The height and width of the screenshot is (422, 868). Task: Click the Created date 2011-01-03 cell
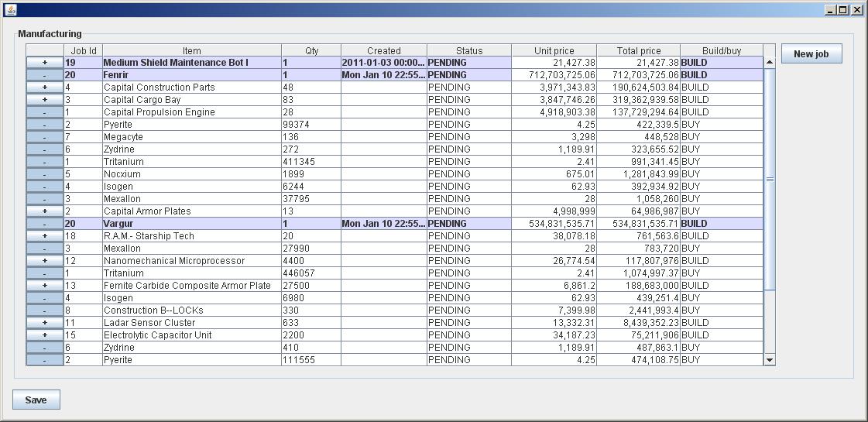tap(383, 63)
